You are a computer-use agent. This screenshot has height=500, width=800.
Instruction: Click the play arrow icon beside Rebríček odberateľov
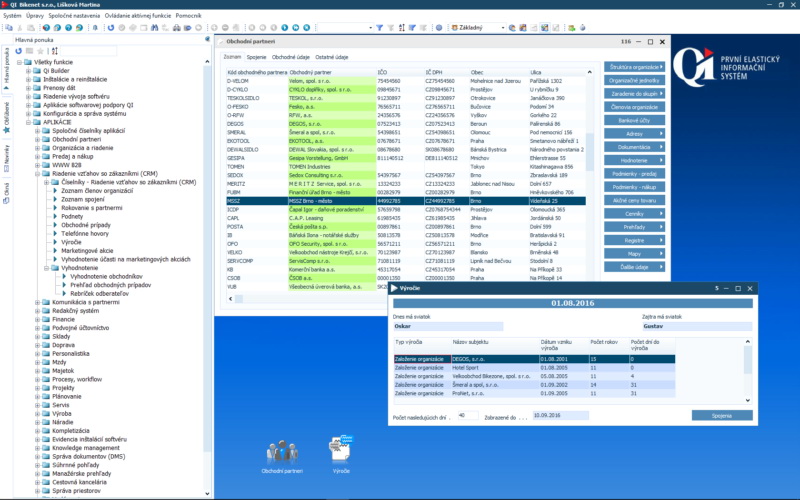65,294
